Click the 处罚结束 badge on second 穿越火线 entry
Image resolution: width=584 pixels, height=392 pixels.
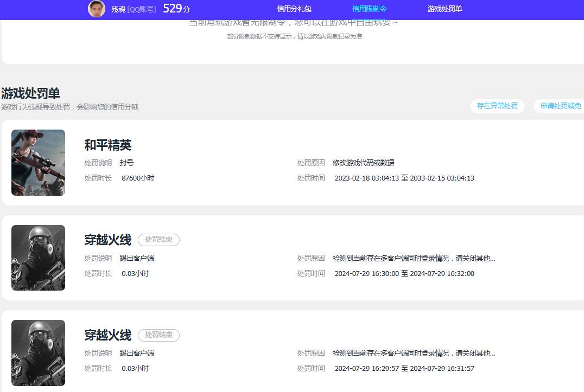(158, 335)
